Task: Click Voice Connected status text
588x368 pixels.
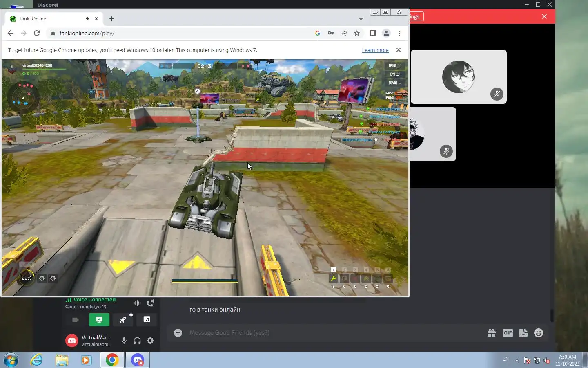Action: (94, 300)
